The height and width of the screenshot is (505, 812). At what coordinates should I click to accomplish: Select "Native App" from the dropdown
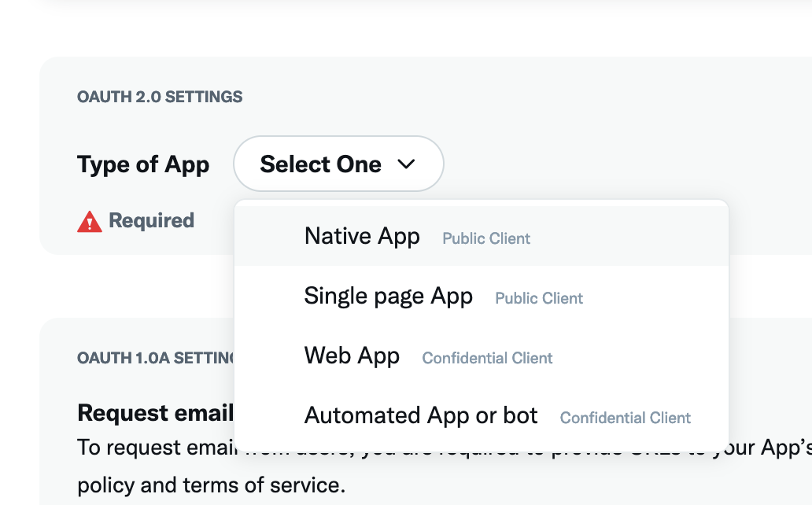[x=362, y=236]
